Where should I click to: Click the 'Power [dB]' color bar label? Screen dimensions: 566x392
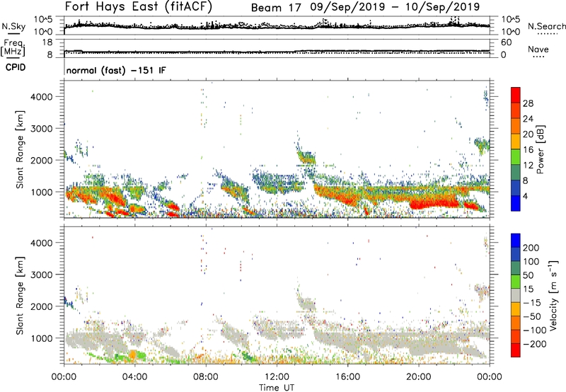541,149
